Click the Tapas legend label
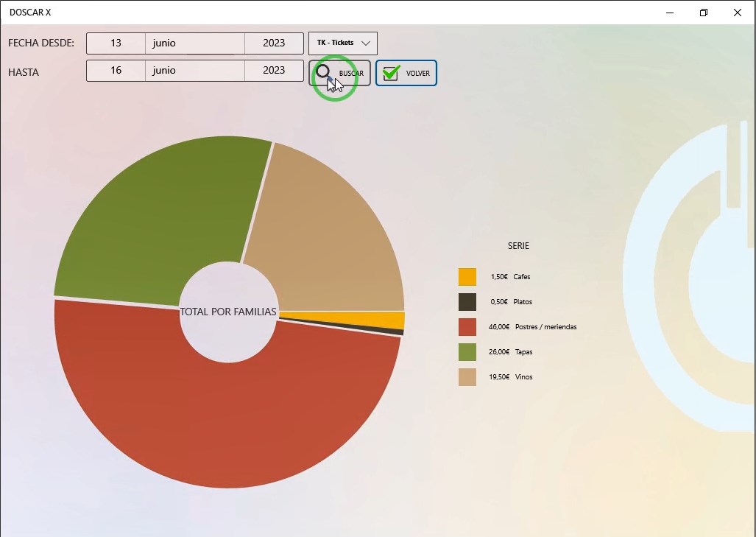This screenshot has height=537, width=756. [523, 352]
